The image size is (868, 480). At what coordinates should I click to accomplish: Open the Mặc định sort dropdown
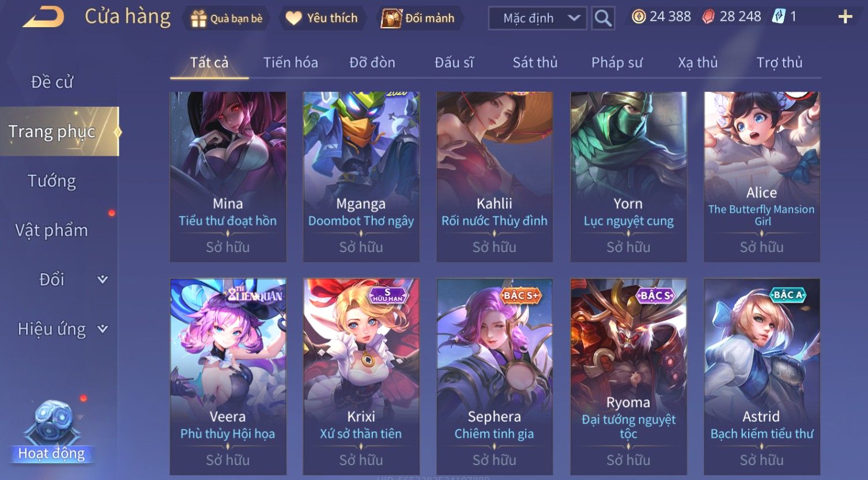(x=537, y=18)
